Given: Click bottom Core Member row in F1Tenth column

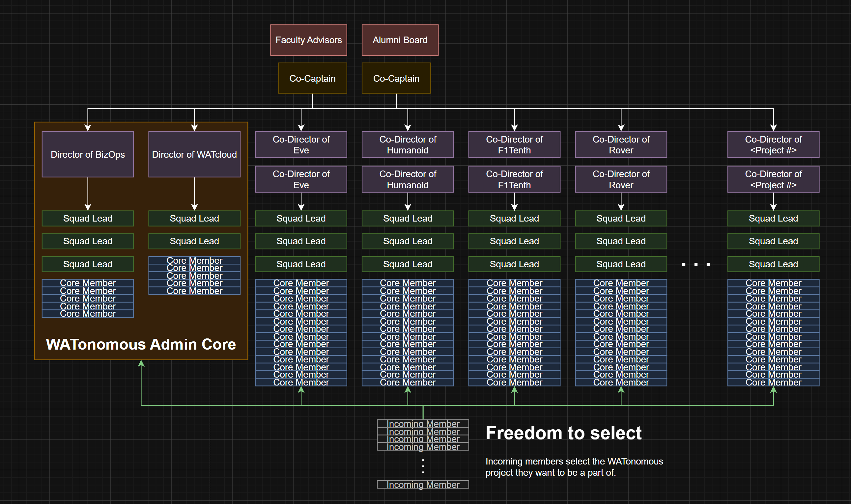Looking at the screenshot, I should pyautogui.click(x=515, y=383).
